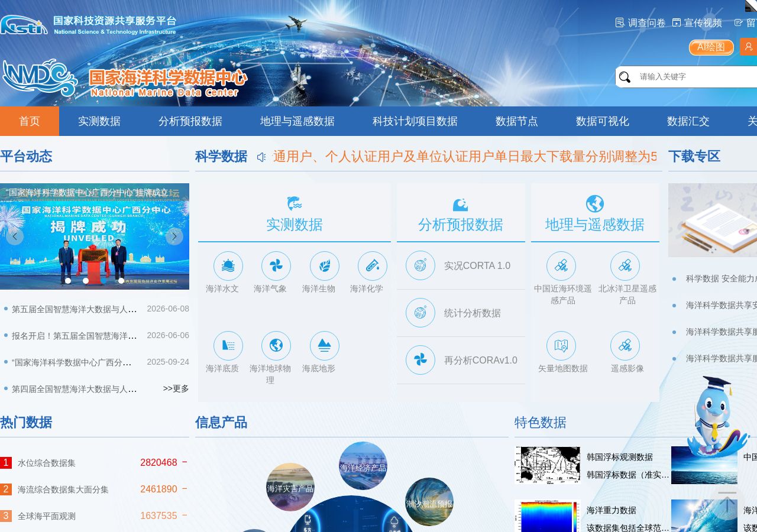Click >>更多 under 平台动态
The width and height of the screenshot is (757, 532).
click(x=176, y=388)
